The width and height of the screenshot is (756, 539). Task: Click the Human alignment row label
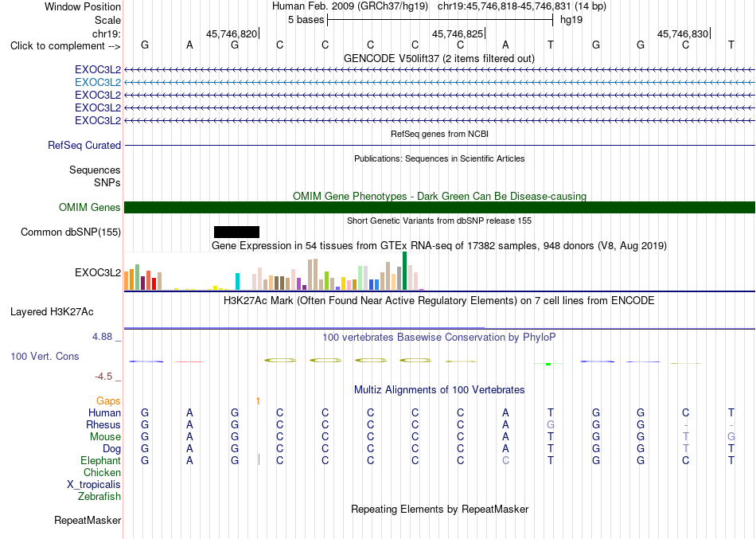tap(104, 412)
